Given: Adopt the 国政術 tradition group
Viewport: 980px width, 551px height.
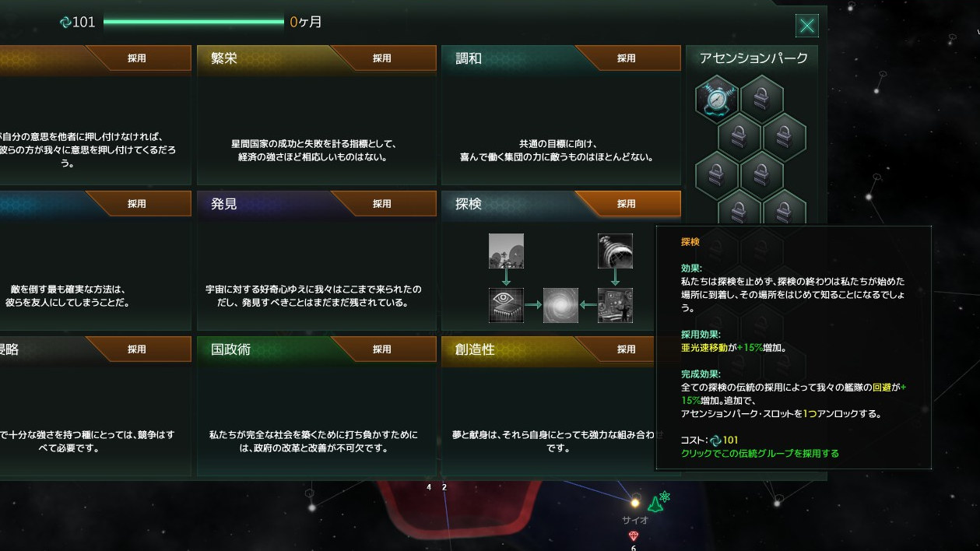Looking at the screenshot, I should pyautogui.click(x=382, y=349).
